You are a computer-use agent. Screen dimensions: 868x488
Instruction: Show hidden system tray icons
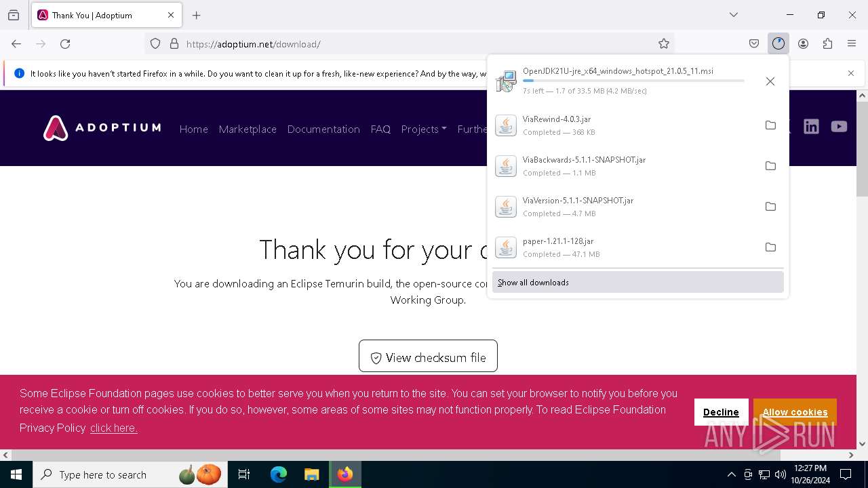pyautogui.click(x=731, y=474)
